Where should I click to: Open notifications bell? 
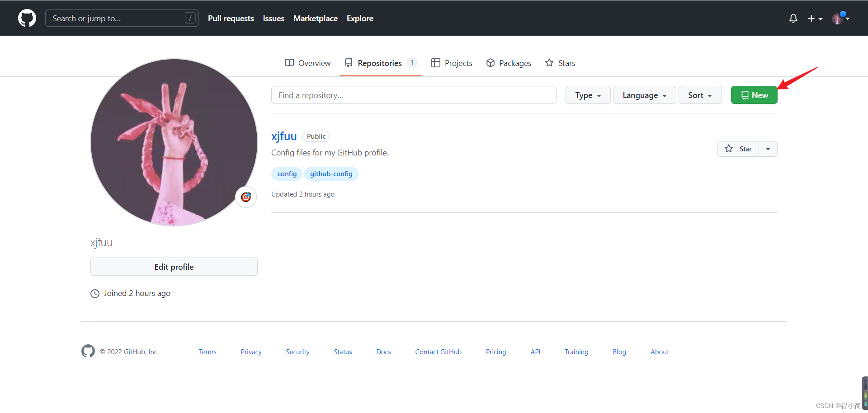point(793,19)
